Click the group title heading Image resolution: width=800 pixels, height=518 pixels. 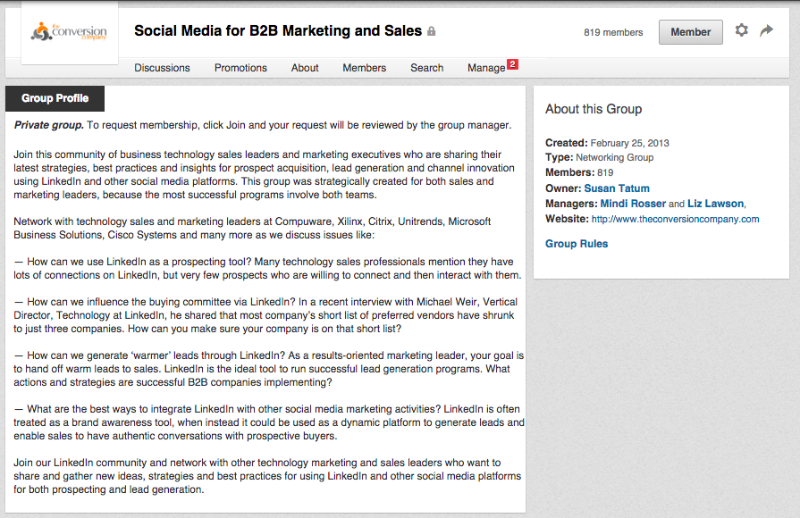(278, 31)
